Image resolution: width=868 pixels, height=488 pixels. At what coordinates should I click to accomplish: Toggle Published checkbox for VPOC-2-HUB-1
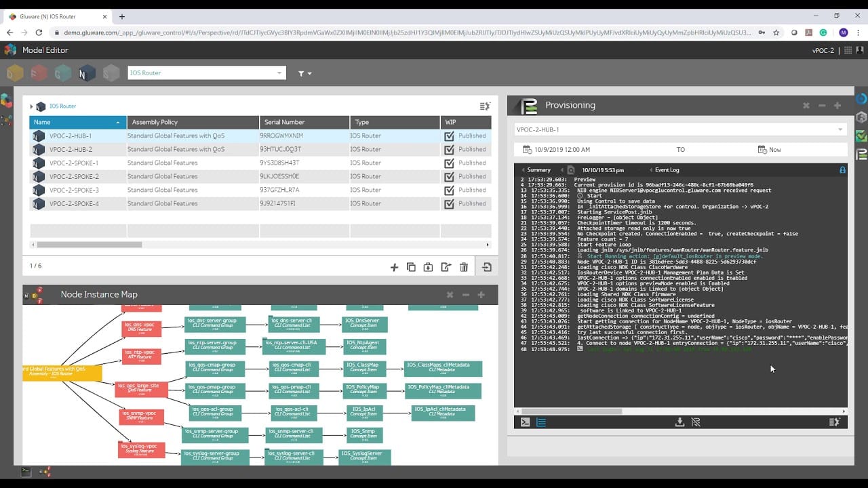449,136
